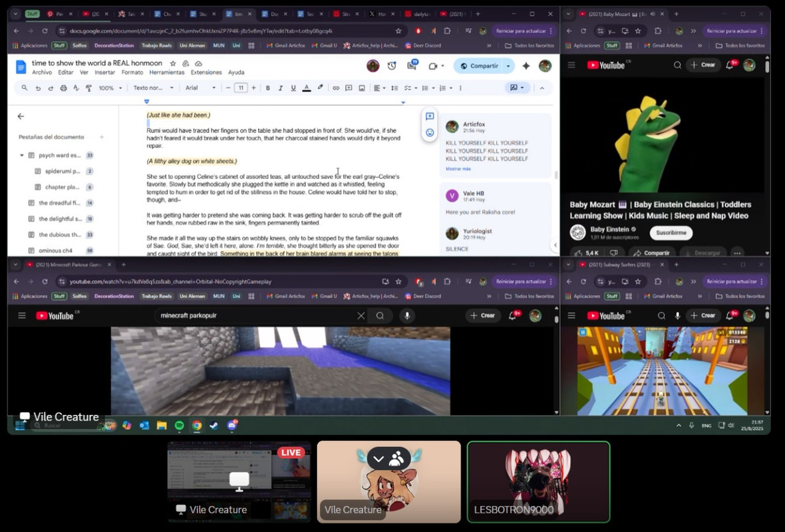
Task: Collapse the psych ward es... tab group
Action: point(21,156)
